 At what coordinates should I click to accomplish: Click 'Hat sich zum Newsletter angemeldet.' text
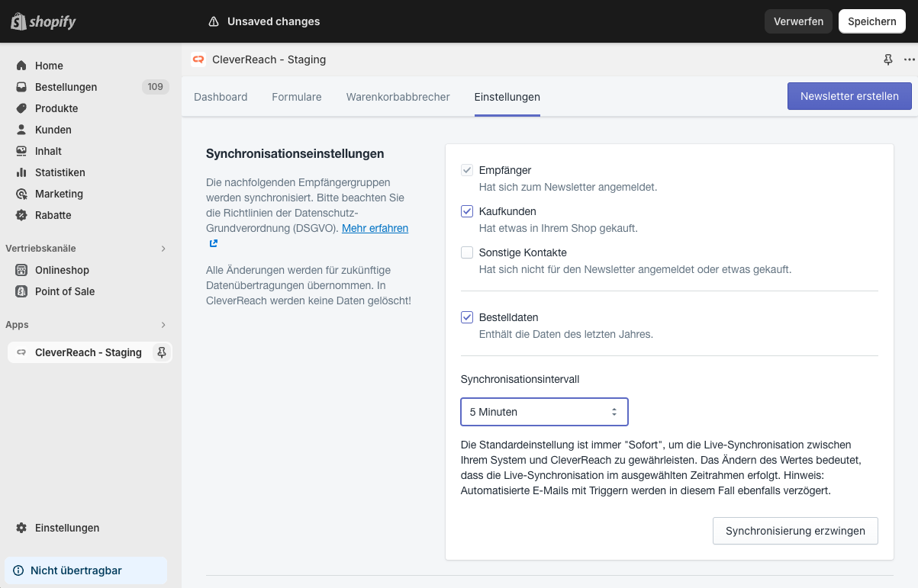[568, 187]
